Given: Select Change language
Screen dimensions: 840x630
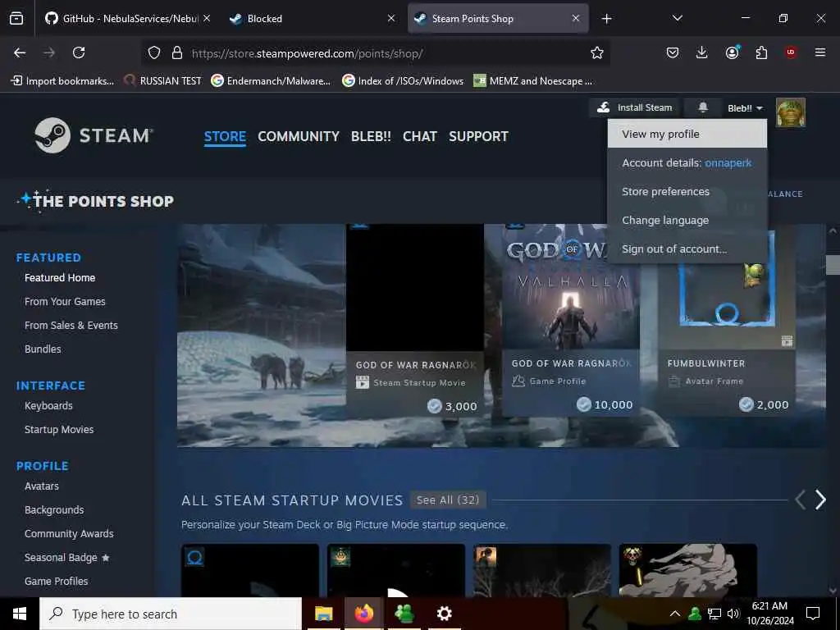Looking at the screenshot, I should (687, 220).
